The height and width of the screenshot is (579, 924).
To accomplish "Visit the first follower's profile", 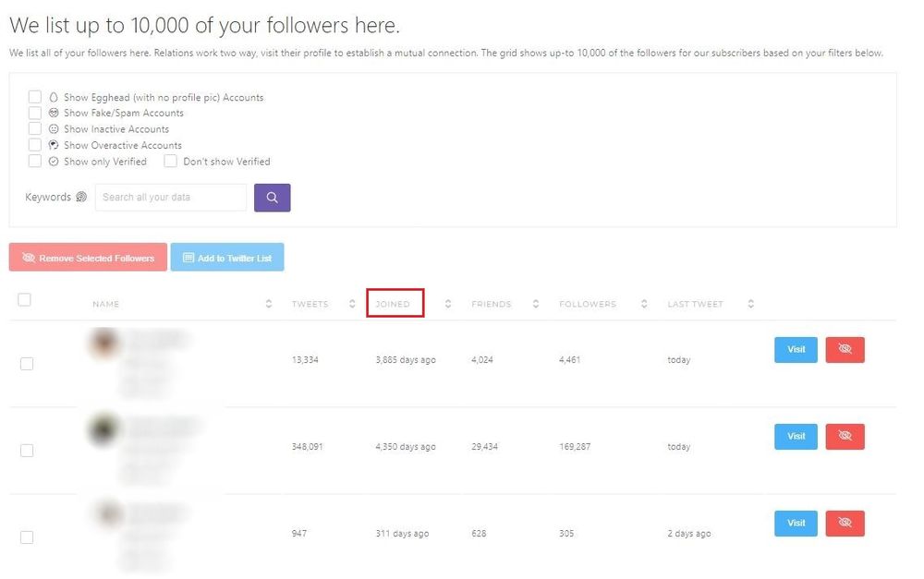I will 795,349.
